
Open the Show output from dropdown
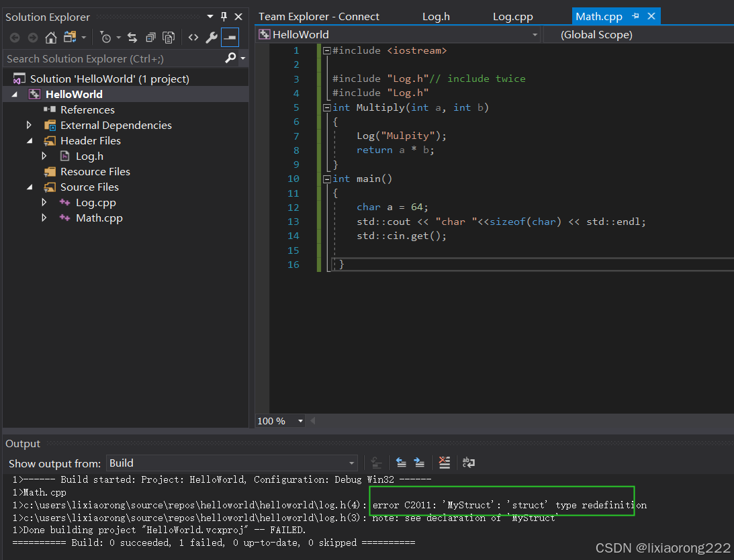pos(351,463)
